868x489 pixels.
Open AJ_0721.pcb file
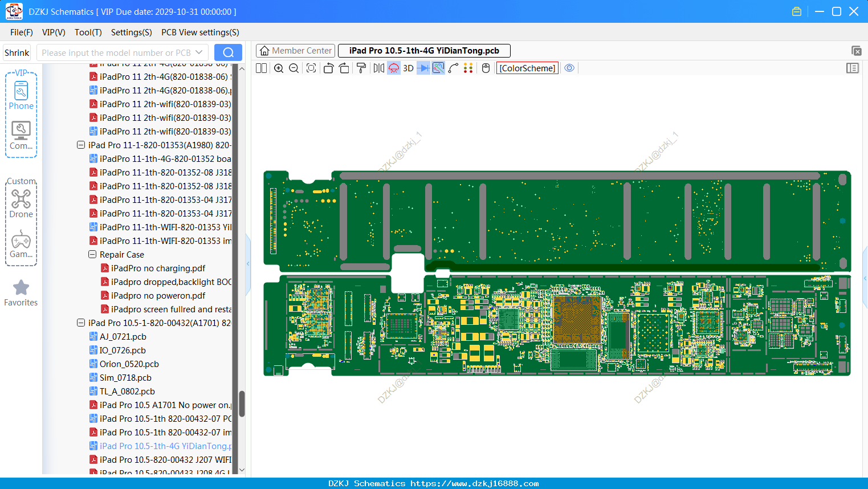[x=117, y=337]
